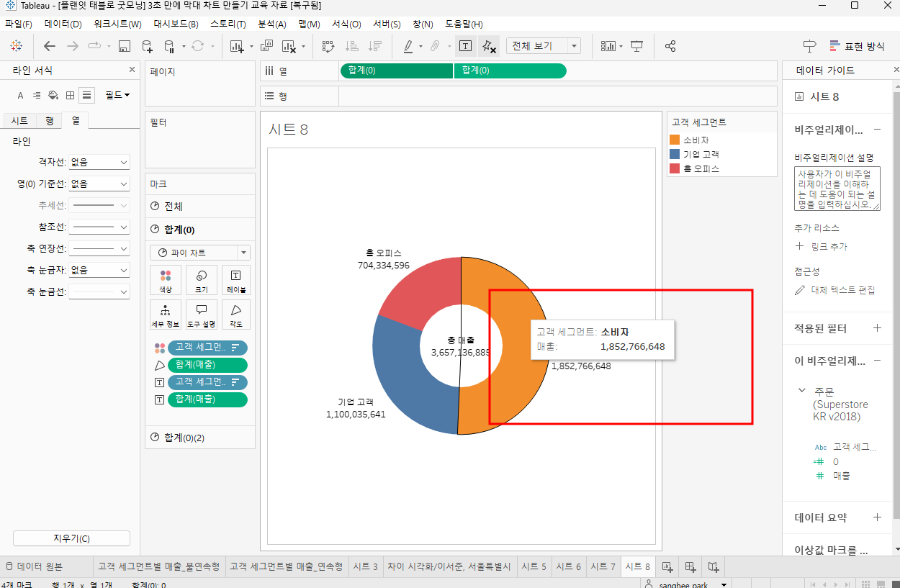Open the 워크시트(W) menu

pos(117,24)
